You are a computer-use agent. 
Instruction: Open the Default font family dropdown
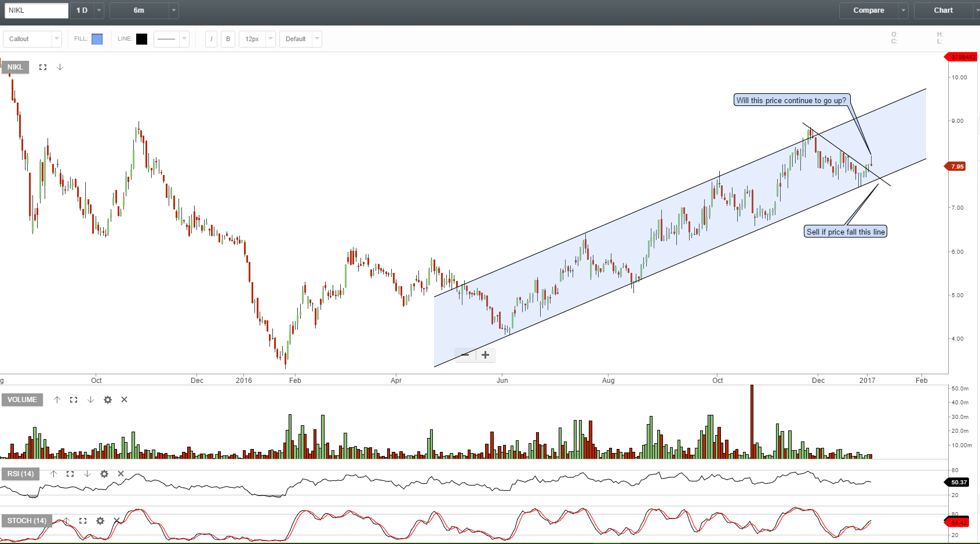300,39
